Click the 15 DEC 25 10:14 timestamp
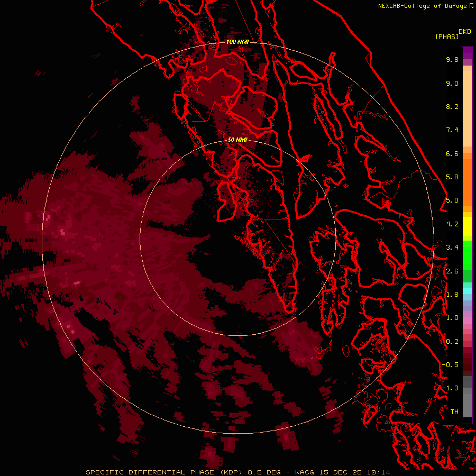The width and height of the screenshot is (476, 476). point(354,472)
